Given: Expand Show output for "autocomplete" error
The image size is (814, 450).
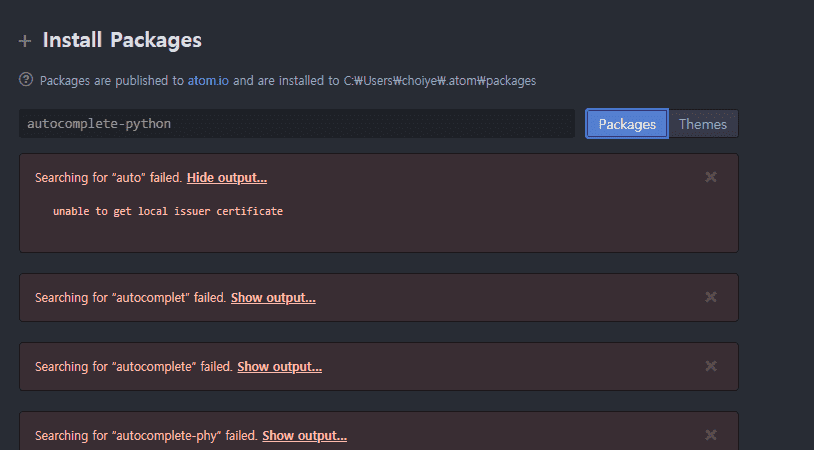Looking at the screenshot, I should pos(279,367).
